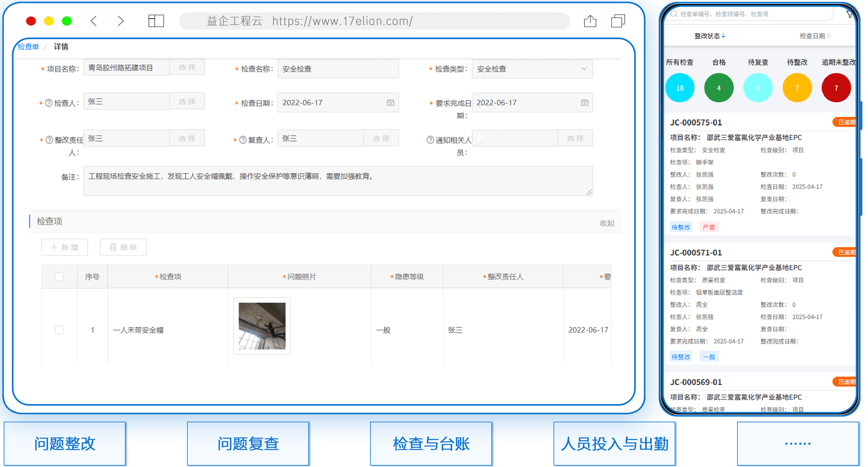
Task: Click 已逾期 badge on JC-000575-01
Action: point(844,122)
